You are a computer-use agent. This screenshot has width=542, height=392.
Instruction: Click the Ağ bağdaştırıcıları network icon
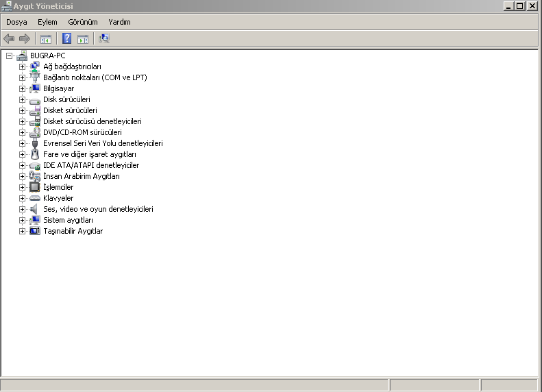34,66
